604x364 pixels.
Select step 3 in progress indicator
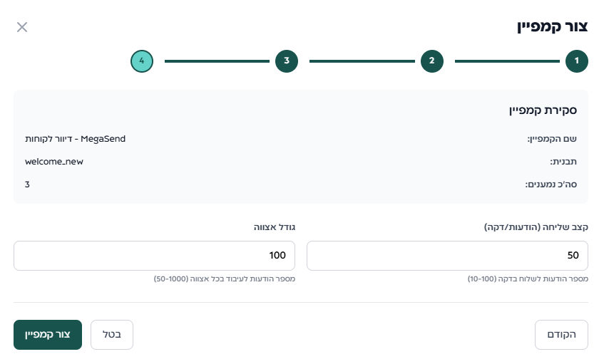tap(286, 61)
